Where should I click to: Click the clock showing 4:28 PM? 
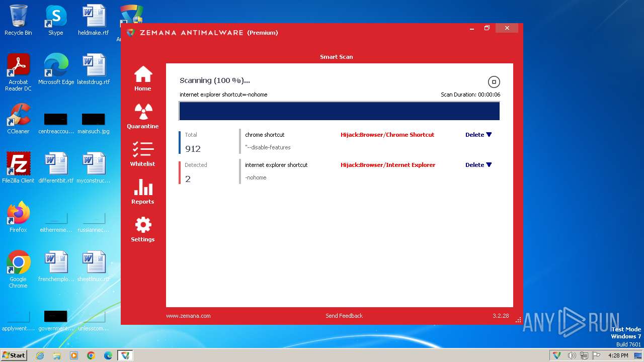(x=618, y=355)
